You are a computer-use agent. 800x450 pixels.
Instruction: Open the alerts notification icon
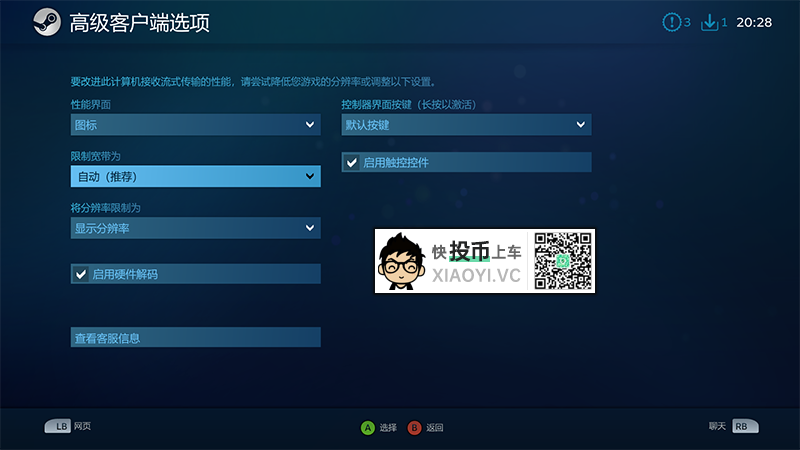coord(671,22)
